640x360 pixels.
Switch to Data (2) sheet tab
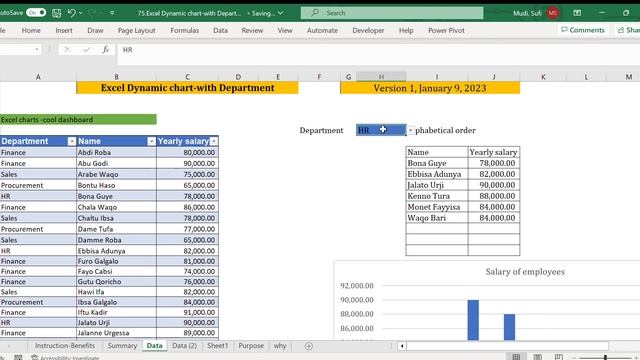(x=184, y=346)
